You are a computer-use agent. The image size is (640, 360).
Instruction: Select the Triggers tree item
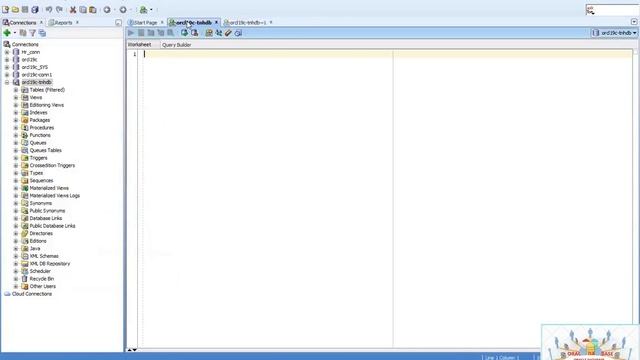tap(38, 158)
